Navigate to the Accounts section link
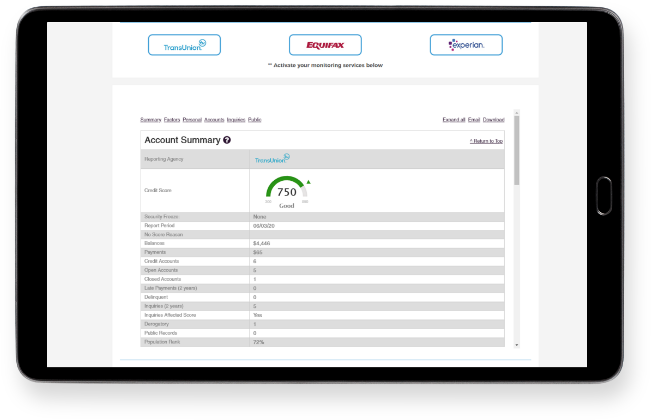Image resolution: width=651 pixels, height=420 pixels. [x=215, y=119]
